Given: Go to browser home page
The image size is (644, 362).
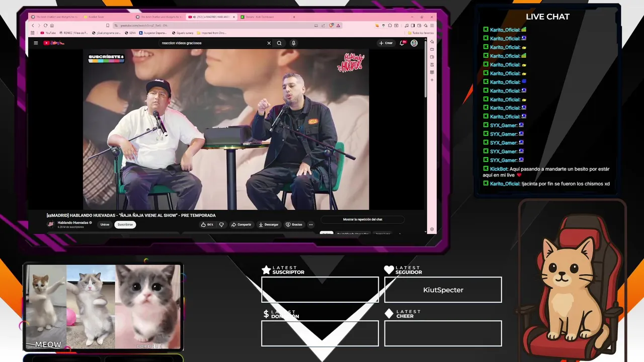Looking at the screenshot, I should [51, 26].
